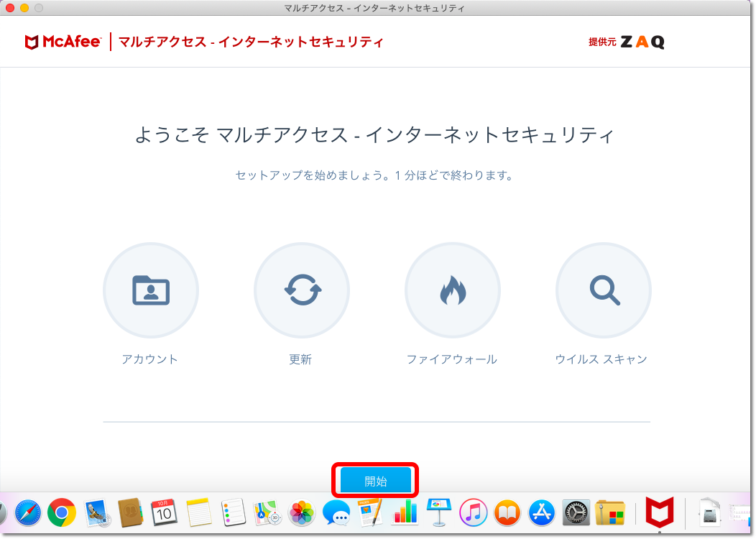Screen dimensions: 756x539
Task: Click the アカウント label text
Action: [150, 359]
